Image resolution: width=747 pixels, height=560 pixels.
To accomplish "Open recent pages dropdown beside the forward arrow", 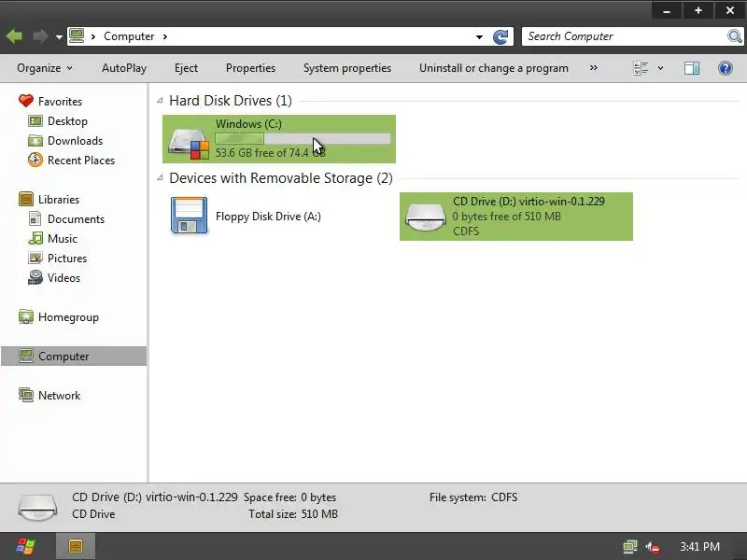I will coord(59,36).
